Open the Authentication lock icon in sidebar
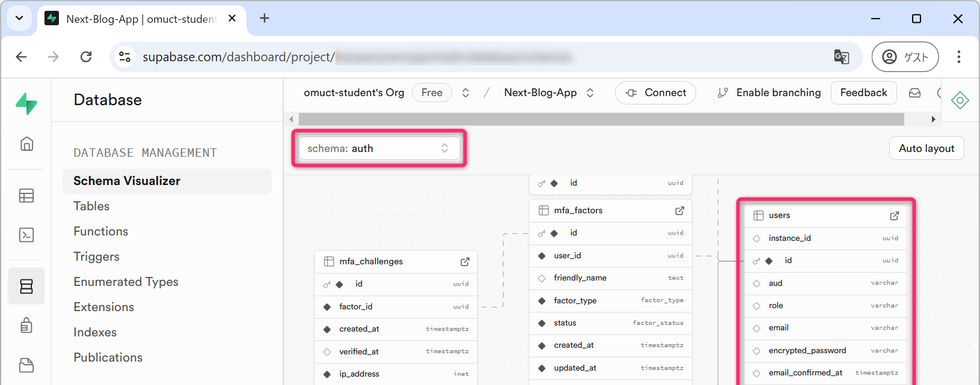The height and width of the screenshot is (385, 980). pyautogui.click(x=26, y=325)
